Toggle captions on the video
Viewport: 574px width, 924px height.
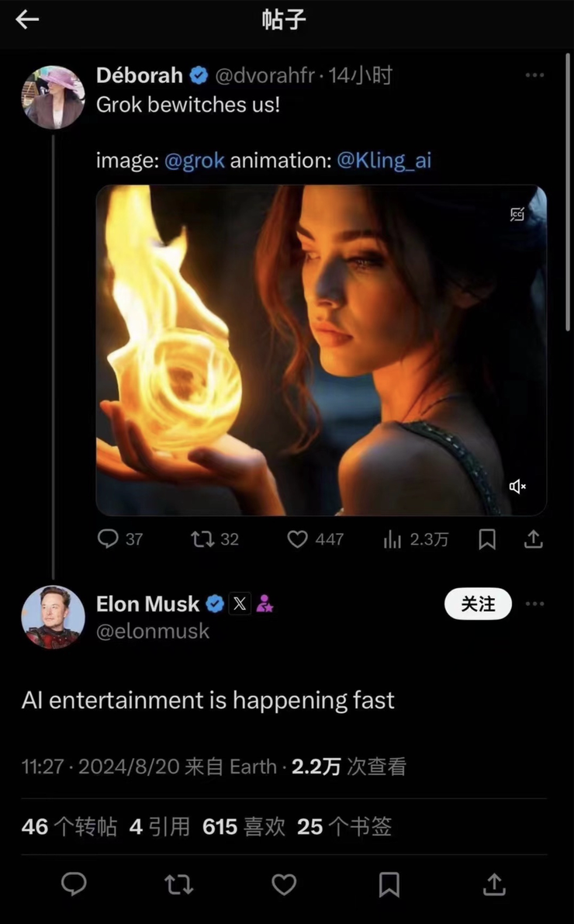(517, 215)
